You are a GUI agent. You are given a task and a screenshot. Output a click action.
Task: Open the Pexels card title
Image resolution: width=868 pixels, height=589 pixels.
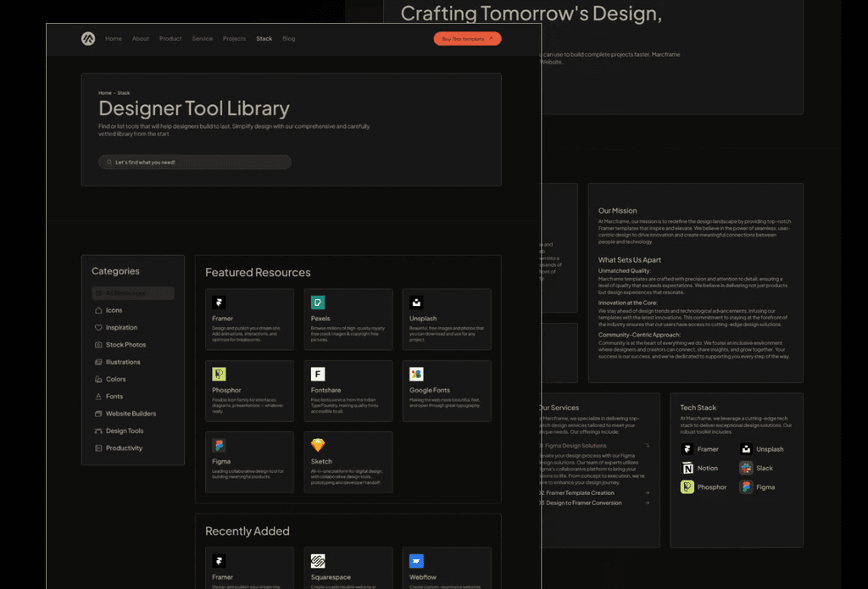(320, 319)
